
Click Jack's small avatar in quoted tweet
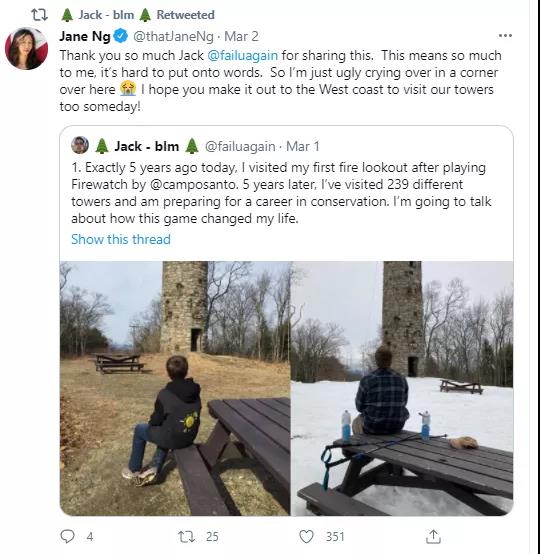80,145
